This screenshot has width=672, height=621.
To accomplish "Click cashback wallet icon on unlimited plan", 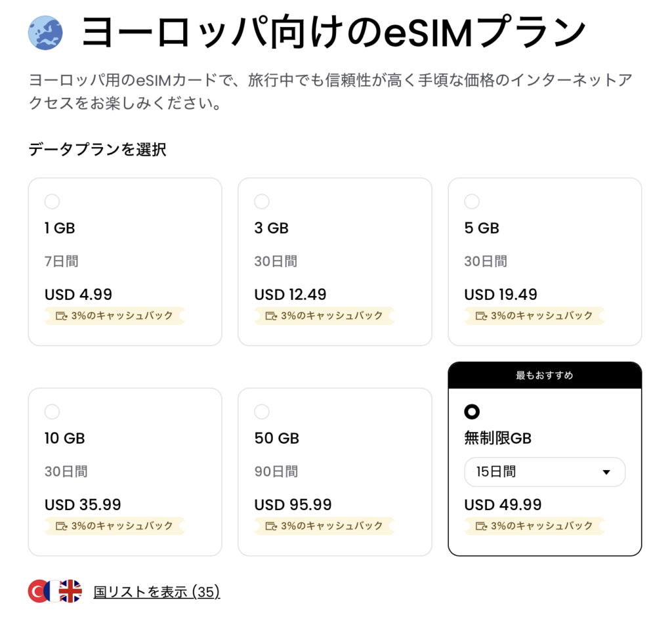I will (x=481, y=526).
